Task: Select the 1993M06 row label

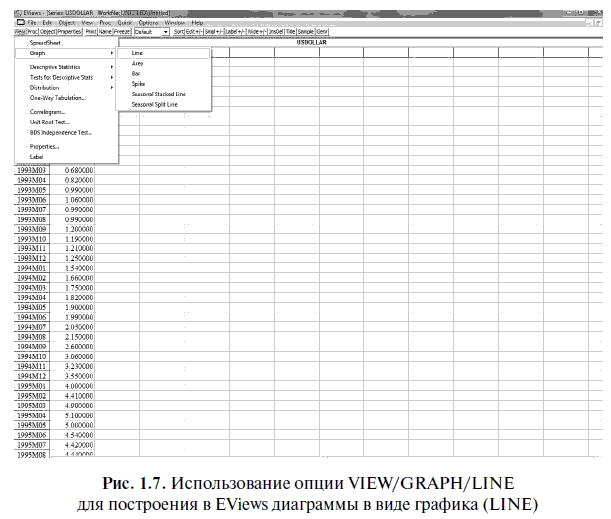Action: 32,200
